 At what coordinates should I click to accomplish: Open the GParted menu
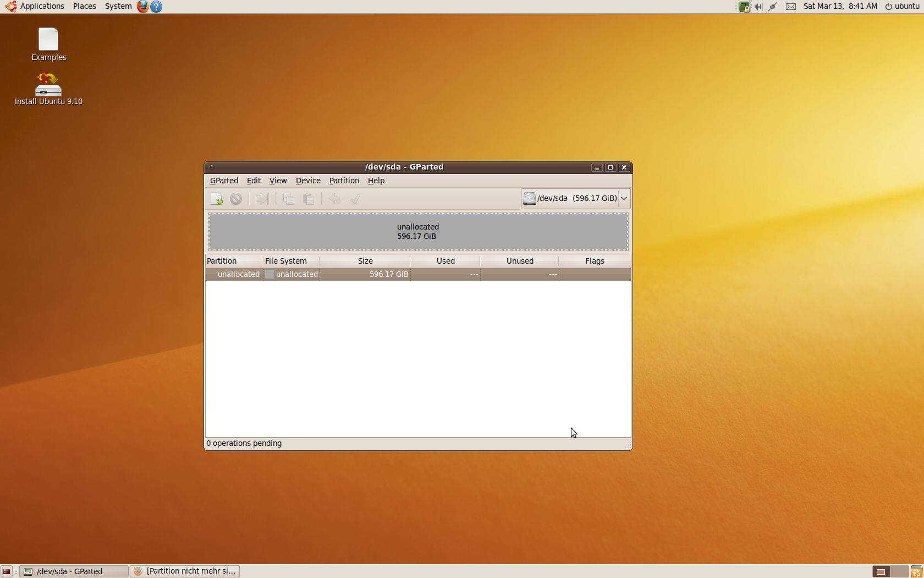point(224,181)
